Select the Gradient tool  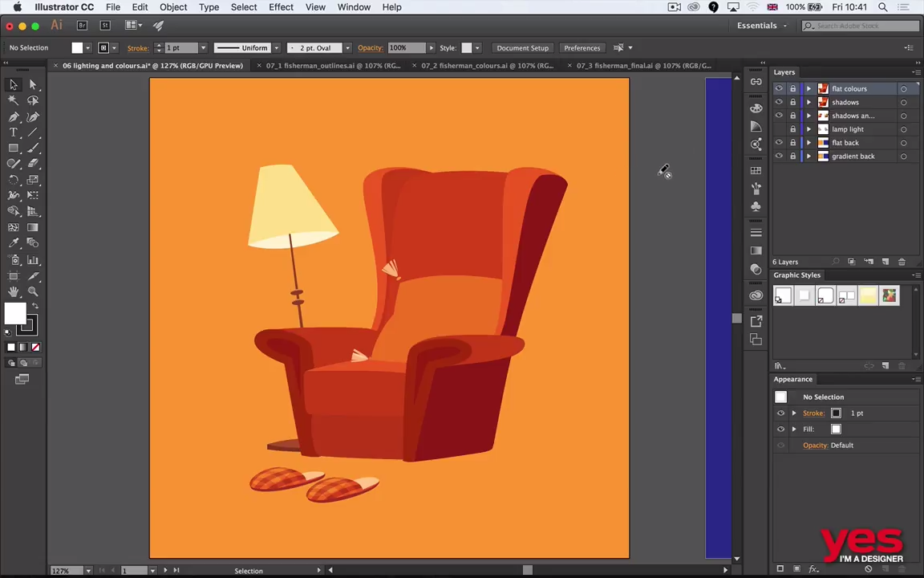(33, 227)
